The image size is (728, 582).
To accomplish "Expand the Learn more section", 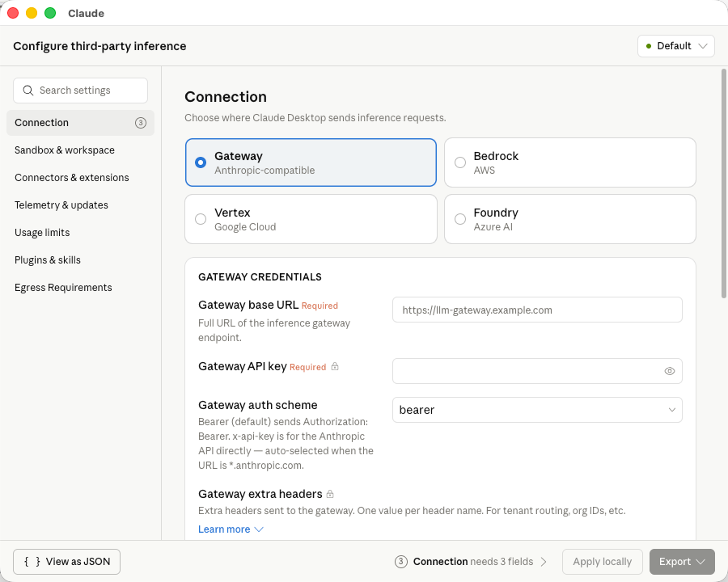I will (231, 529).
